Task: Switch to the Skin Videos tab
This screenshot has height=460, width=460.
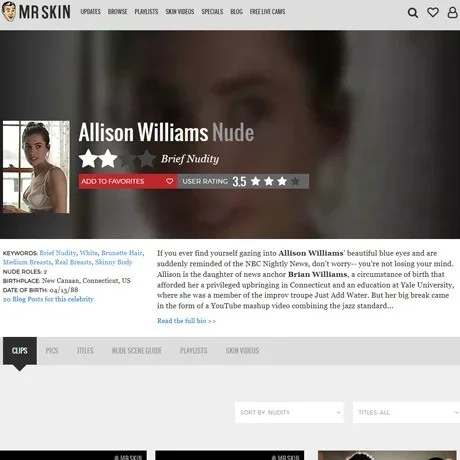Action: tap(242, 351)
